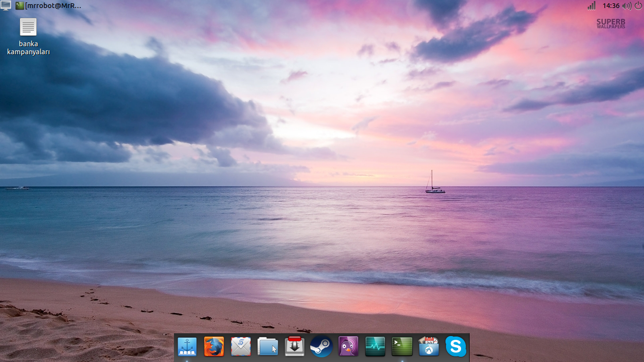The image size is (644, 362).
Task: Open Pidgin messenger from the dock
Action: tap(348, 347)
